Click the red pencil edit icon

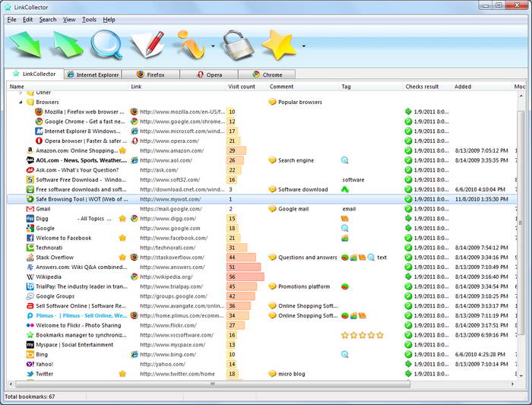point(148,44)
